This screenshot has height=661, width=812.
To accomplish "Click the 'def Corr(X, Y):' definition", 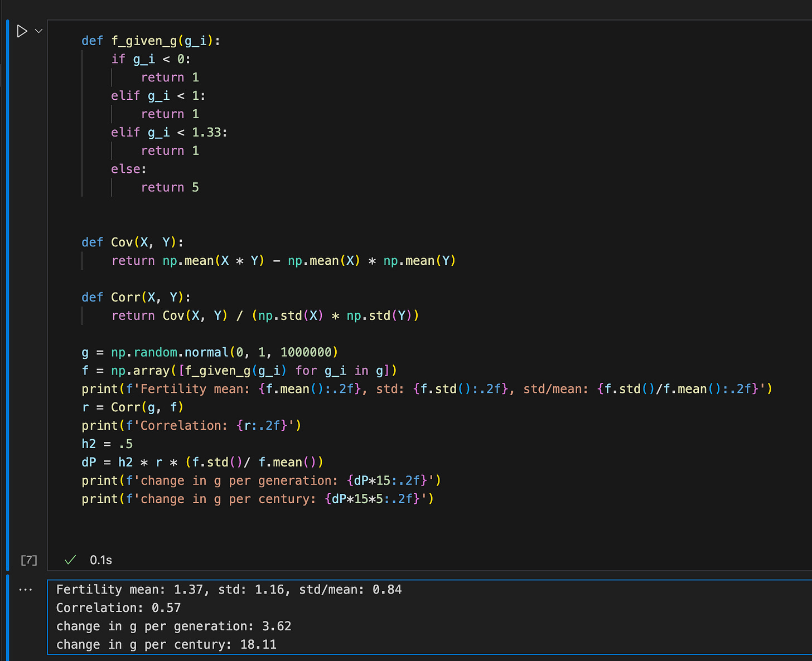I will [136, 297].
